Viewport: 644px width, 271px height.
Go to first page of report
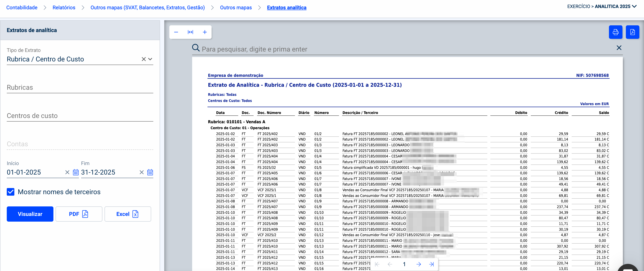pos(377,264)
